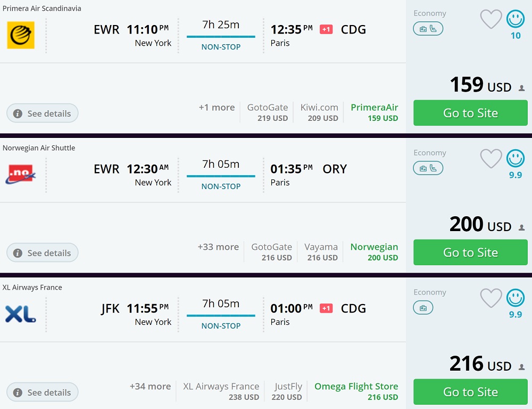Click the Primera Air Scandinavia airline logo

pyautogui.click(x=21, y=35)
